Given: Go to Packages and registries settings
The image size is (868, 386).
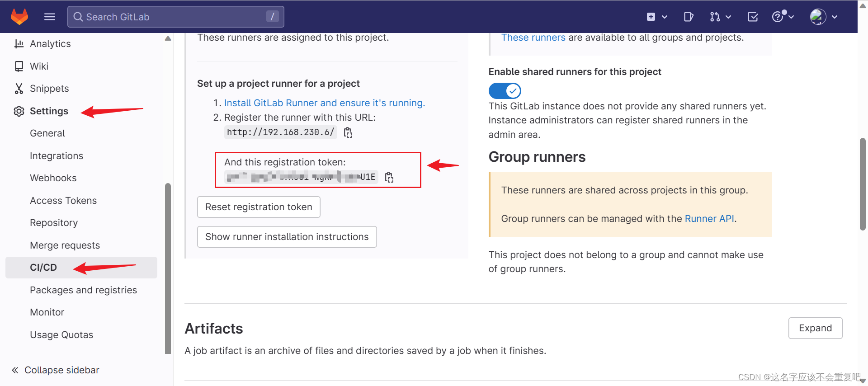Looking at the screenshot, I should [83, 290].
